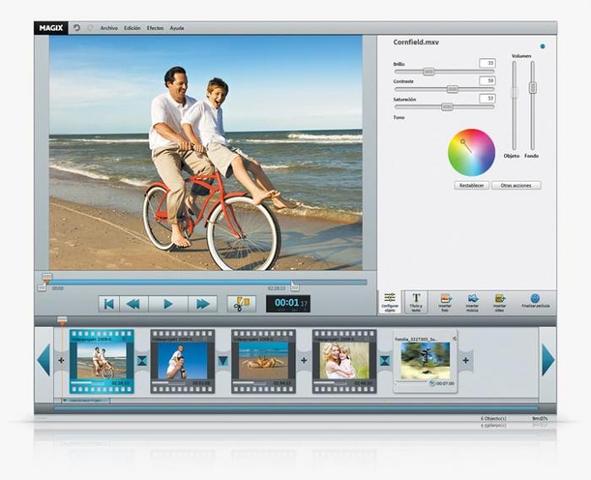The image size is (591, 480).
Task: Jump to the beginning of playback
Action: pos(109,304)
